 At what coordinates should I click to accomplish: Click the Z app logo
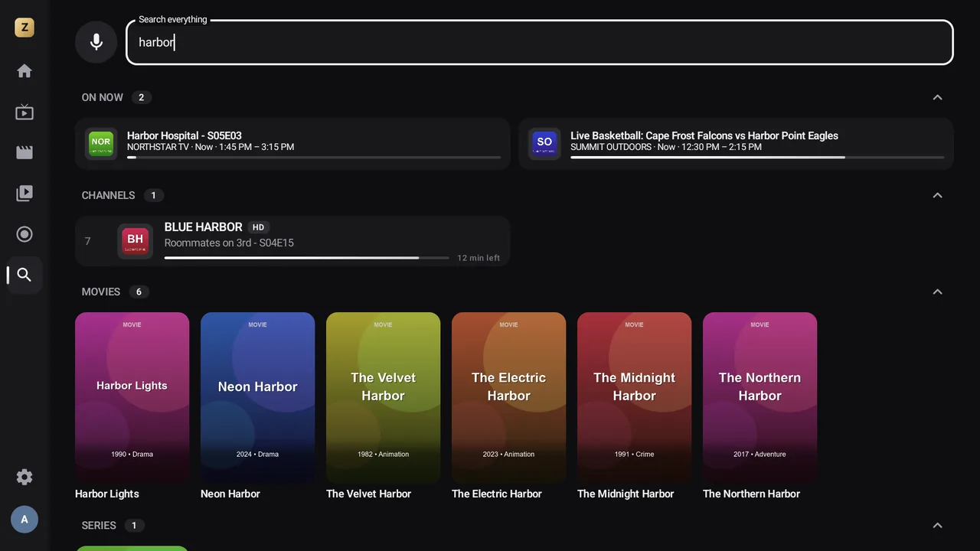point(24,28)
